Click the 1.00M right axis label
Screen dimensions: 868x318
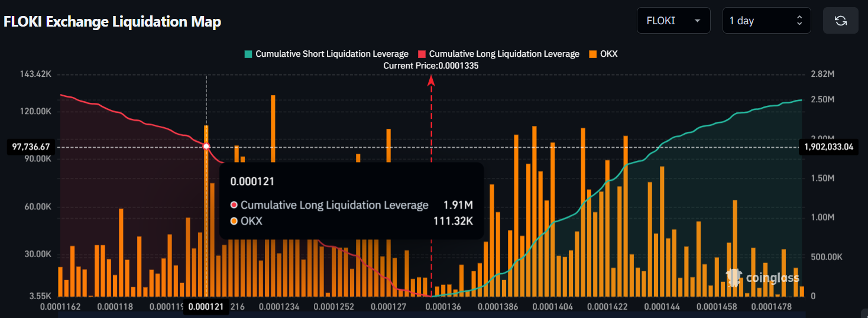(822, 218)
